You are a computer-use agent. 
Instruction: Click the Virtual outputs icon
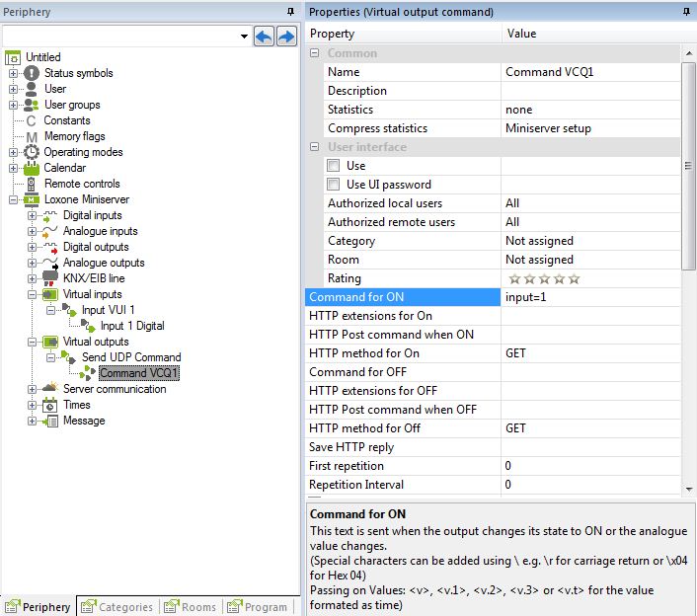click(x=49, y=343)
